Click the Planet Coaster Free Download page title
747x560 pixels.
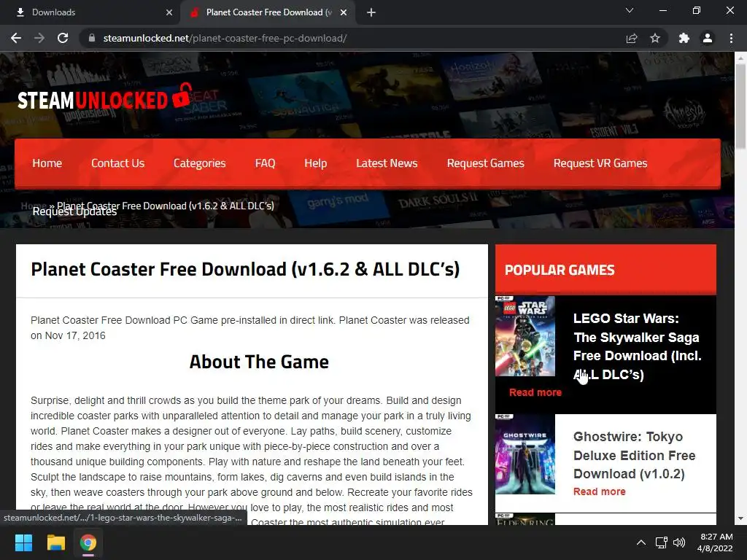click(245, 269)
